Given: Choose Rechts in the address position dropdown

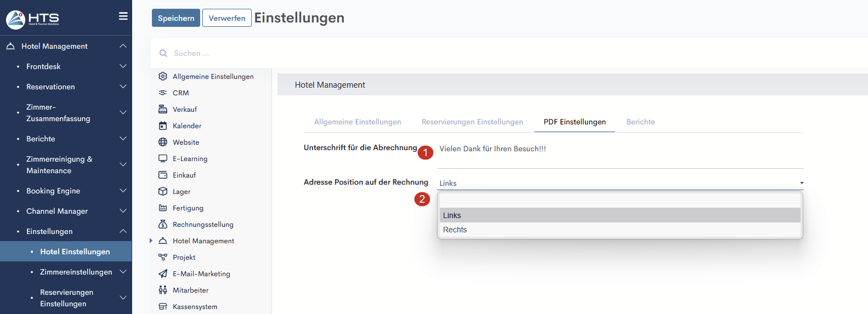Looking at the screenshot, I should (x=455, y=230).
